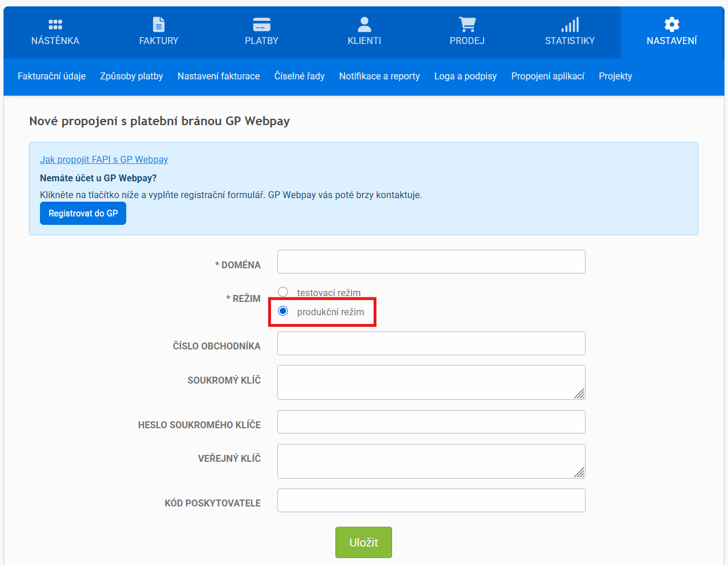
Task: Click the Veřejný klíč textarea resize handle
Action: tap(580, 473)
